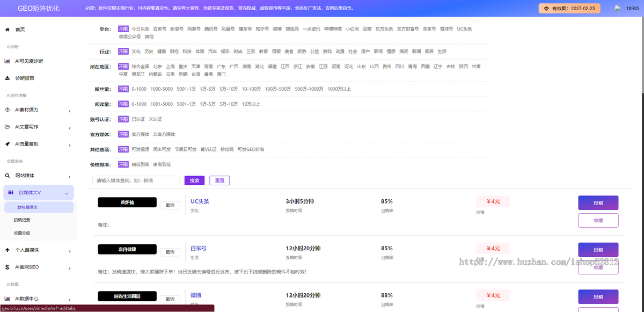Click the purple 搜索 button
The width and height of the screenshot is (644, 312).
[x=194, y=180]
